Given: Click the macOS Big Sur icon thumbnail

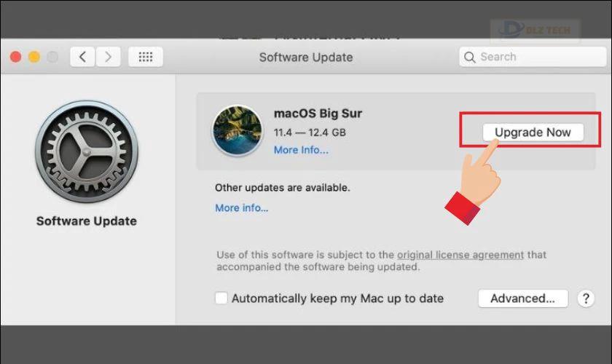Looking at the screenshot, I should (x=238, y=131).
